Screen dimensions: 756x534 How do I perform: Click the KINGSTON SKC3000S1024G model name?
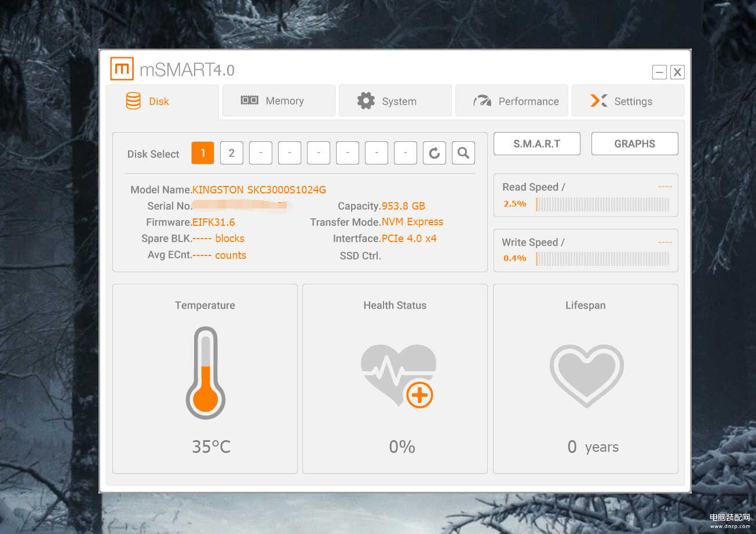pyautogui.click(x=259, y=189)
